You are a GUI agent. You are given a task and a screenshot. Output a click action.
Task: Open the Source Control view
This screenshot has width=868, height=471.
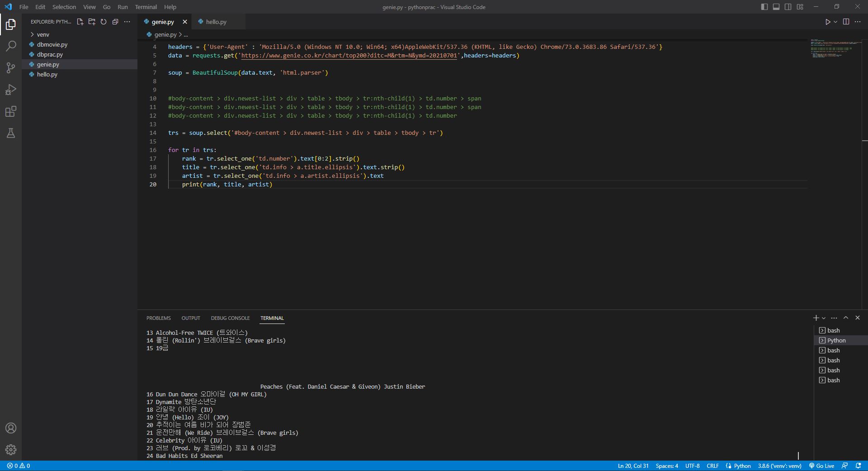(x=11, y=68)
